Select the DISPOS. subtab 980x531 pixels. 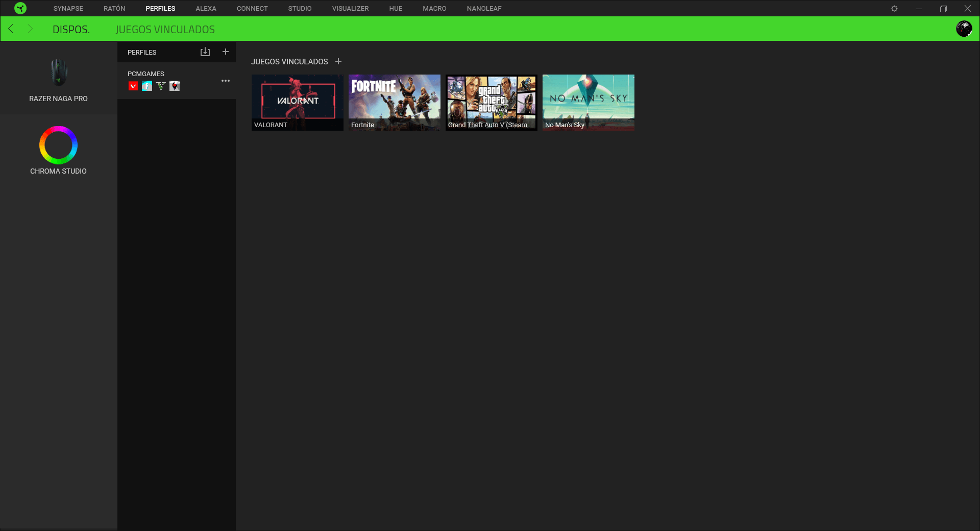click(x=71, y=30)
